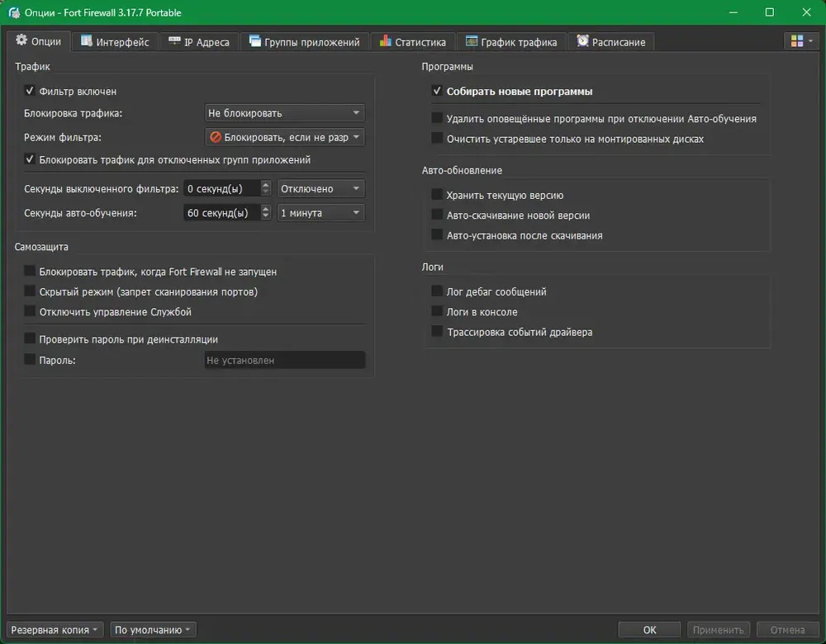
Task: Open Резервная копия dropdown button
Action: (x=55, y=629)
